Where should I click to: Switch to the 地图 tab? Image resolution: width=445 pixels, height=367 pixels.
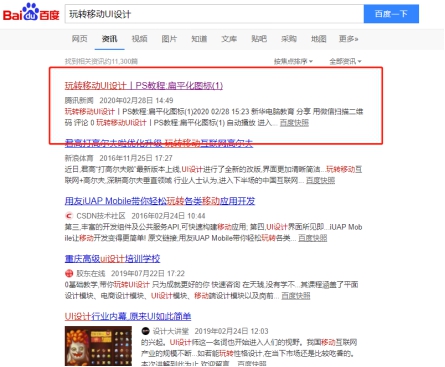coord(319,39)
